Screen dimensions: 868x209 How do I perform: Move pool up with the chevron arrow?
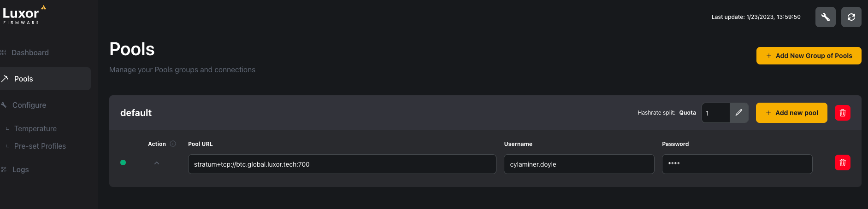(157, 163)
